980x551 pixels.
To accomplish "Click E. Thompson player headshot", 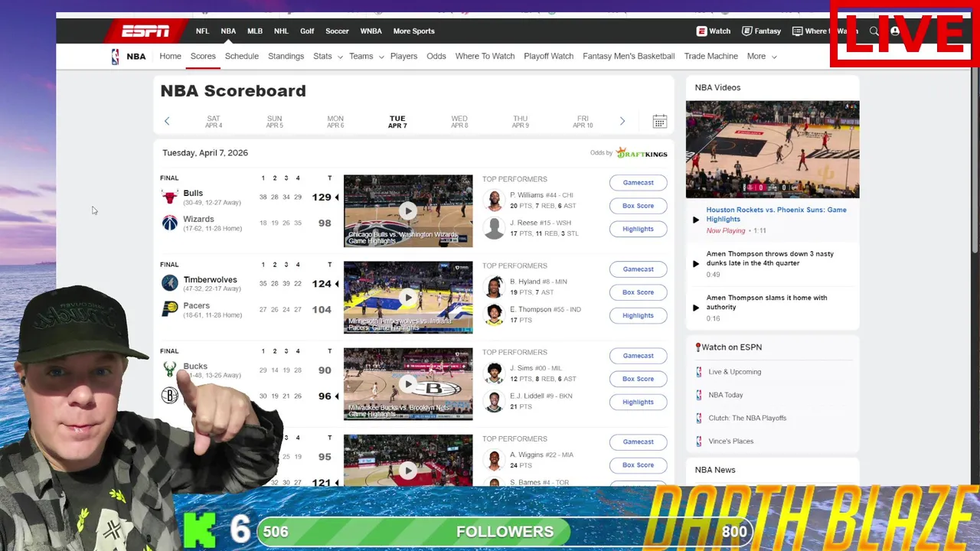I will pyautogui.click(x=495, y=315).
